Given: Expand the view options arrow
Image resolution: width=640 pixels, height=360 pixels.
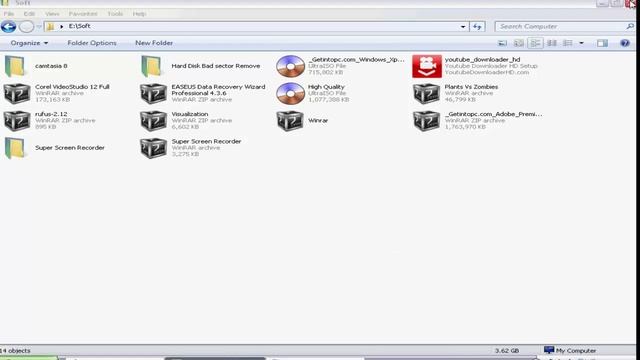Looking at the screenshot, I should click(581, 43).
